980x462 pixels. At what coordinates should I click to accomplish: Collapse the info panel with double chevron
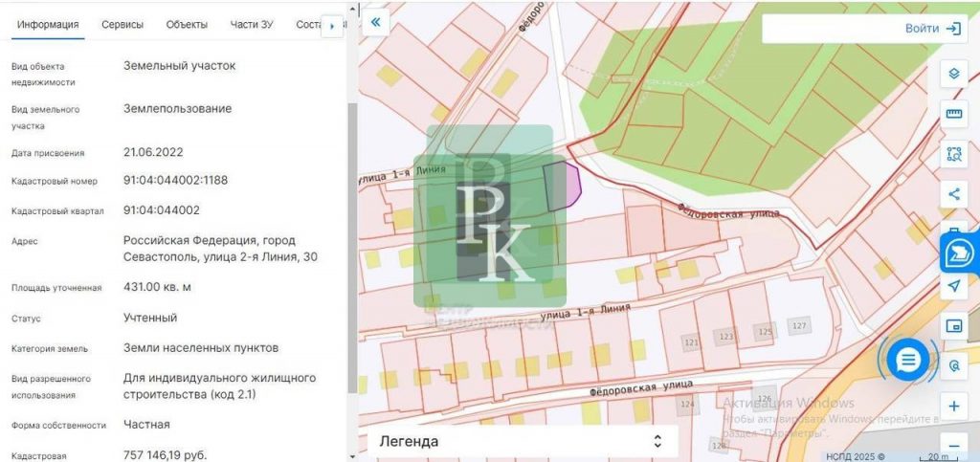click(375, 23)
